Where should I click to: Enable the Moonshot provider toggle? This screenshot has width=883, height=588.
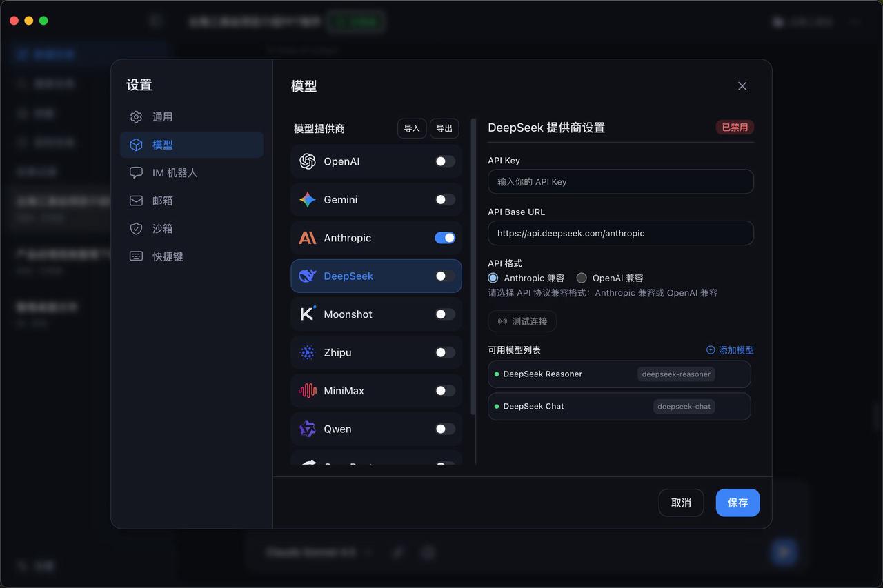445,314
